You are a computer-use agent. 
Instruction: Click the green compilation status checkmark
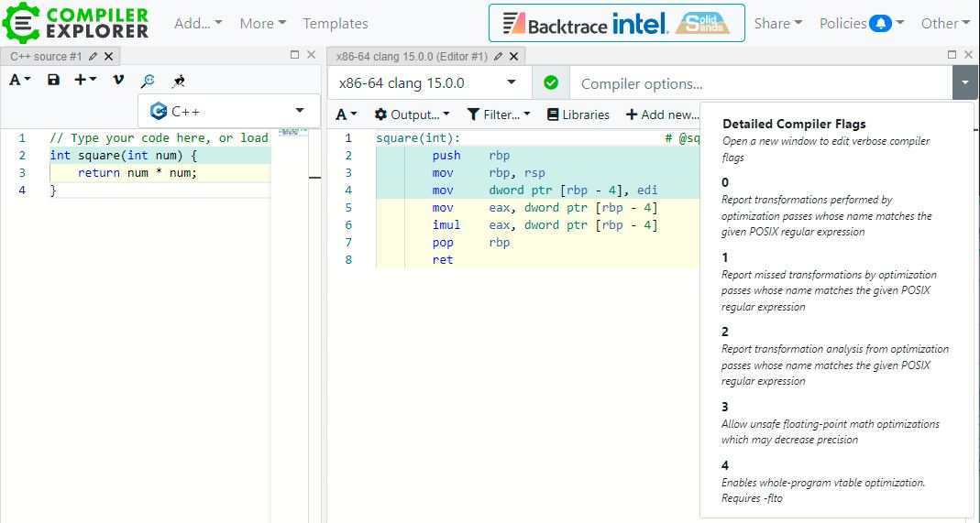pyautogui.click(x=551, y=82)
